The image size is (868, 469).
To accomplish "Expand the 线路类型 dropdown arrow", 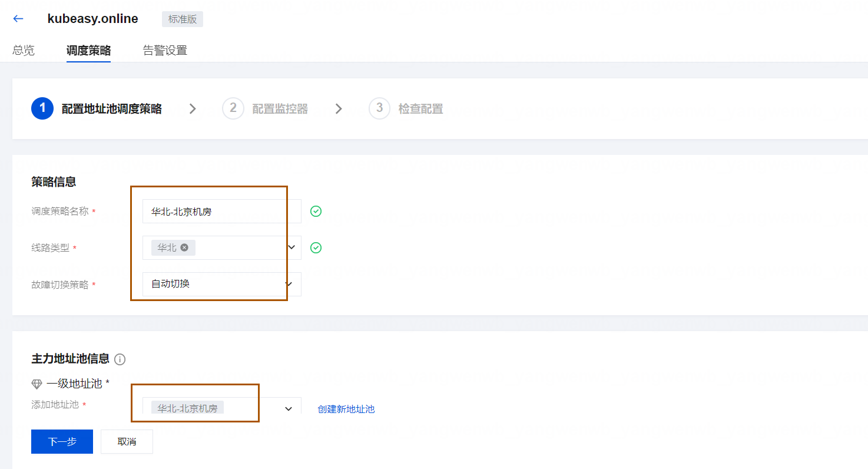I will click(291, 247).
